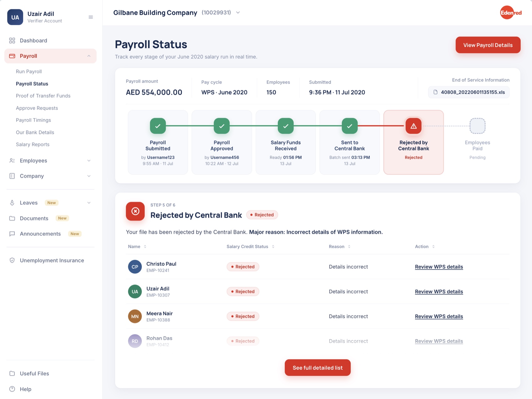Open Run Payroll submenu item

29,71
